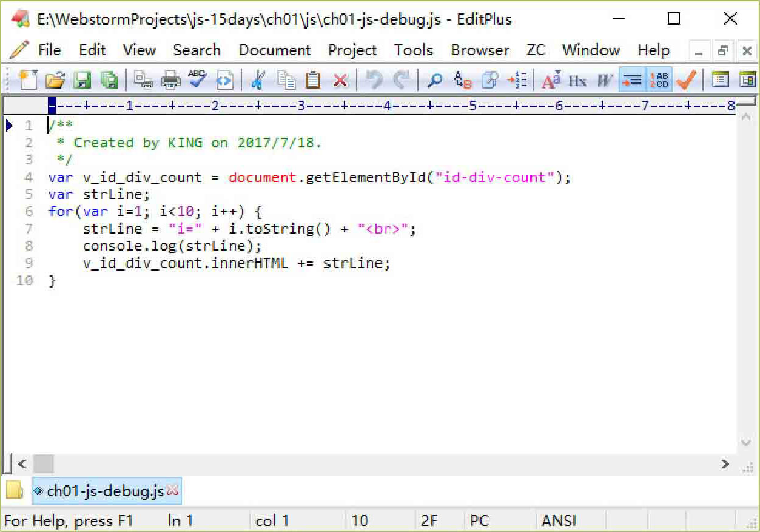
Task: Toggle the line number display button
Action: click(659, 80)
